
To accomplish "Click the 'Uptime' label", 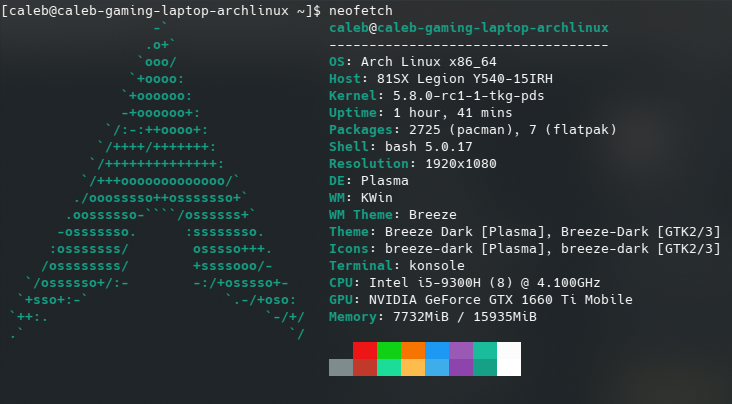I will click(353, 113).
